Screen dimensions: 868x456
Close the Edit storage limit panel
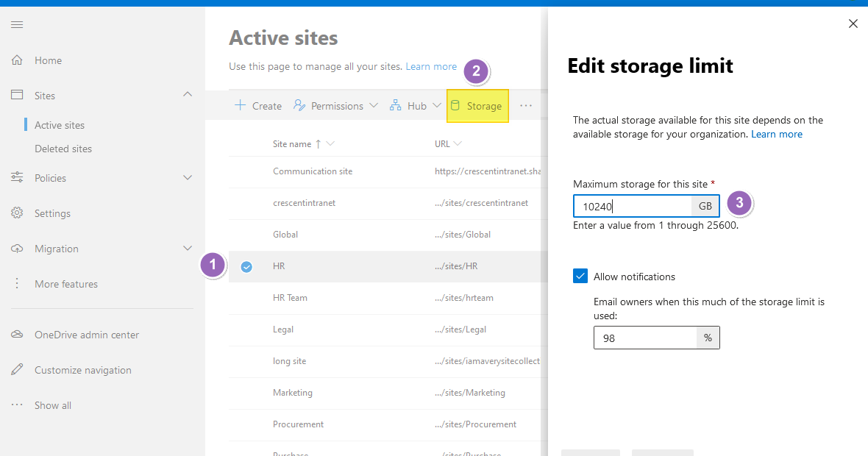click(853, 24)
